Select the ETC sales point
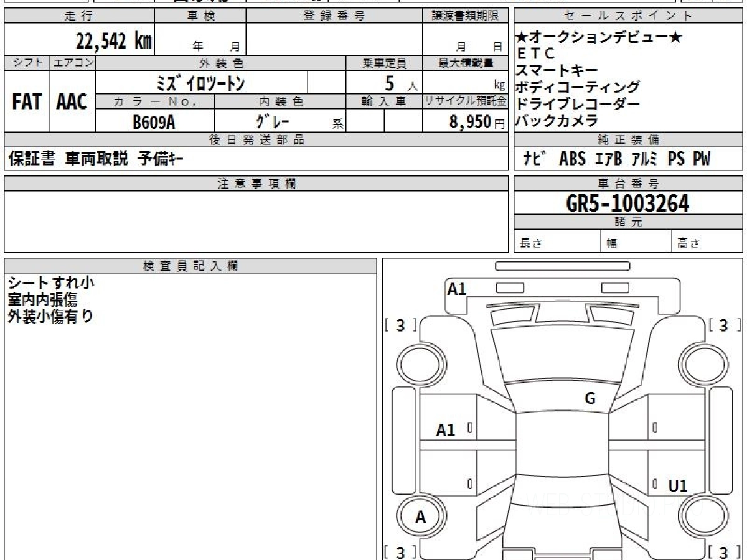 [x=535, y=54]
